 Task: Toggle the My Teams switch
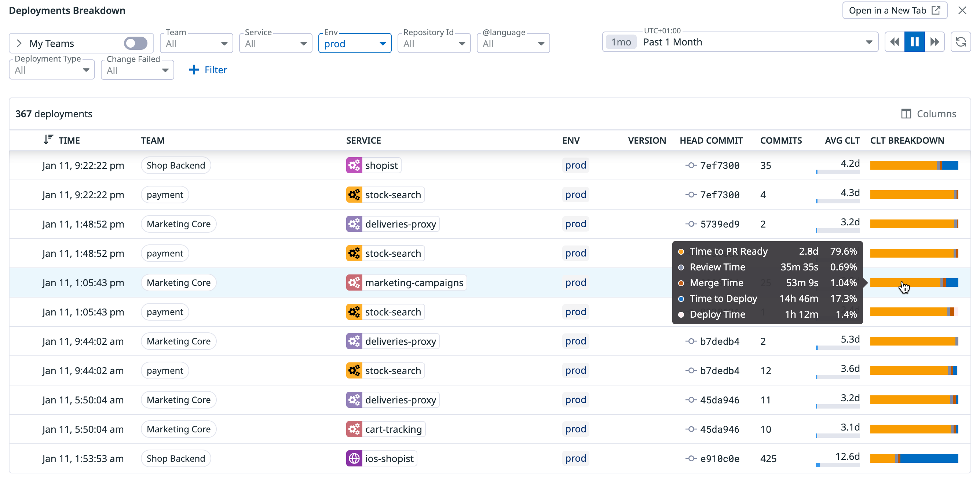click(x=135, y=43)
